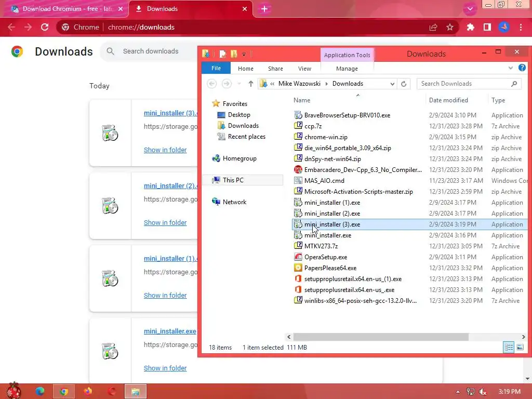
Task: Open File Explorer taskbar button
Action: [136, 391]
